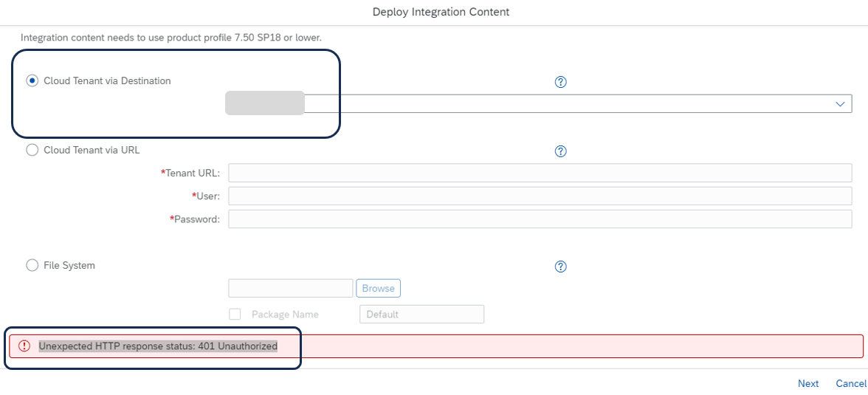
Task: Click into the User input field
Action: [540, 196]
